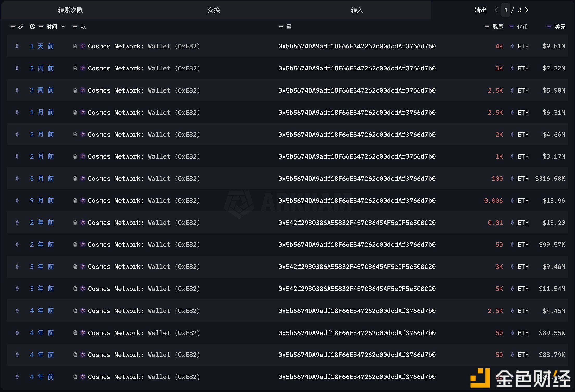
Task: Open the 9 月 前 transaction link
Action: 42,200
